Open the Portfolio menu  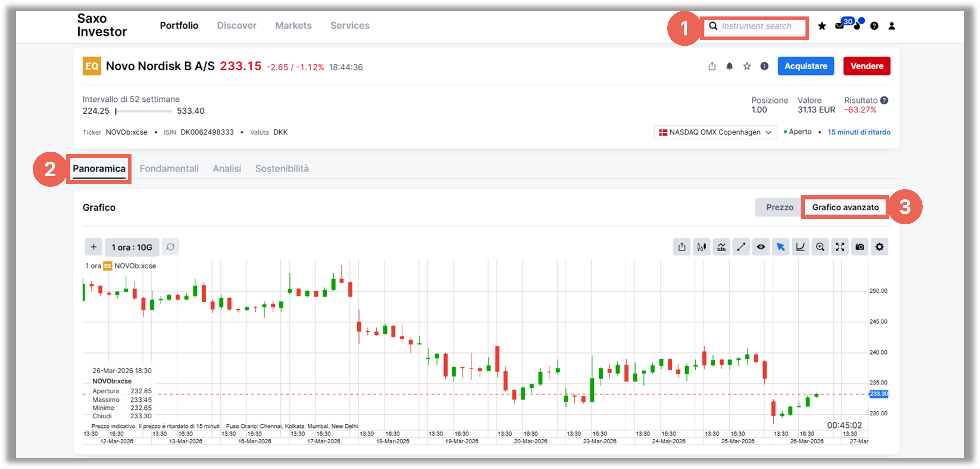coord(179,25)
